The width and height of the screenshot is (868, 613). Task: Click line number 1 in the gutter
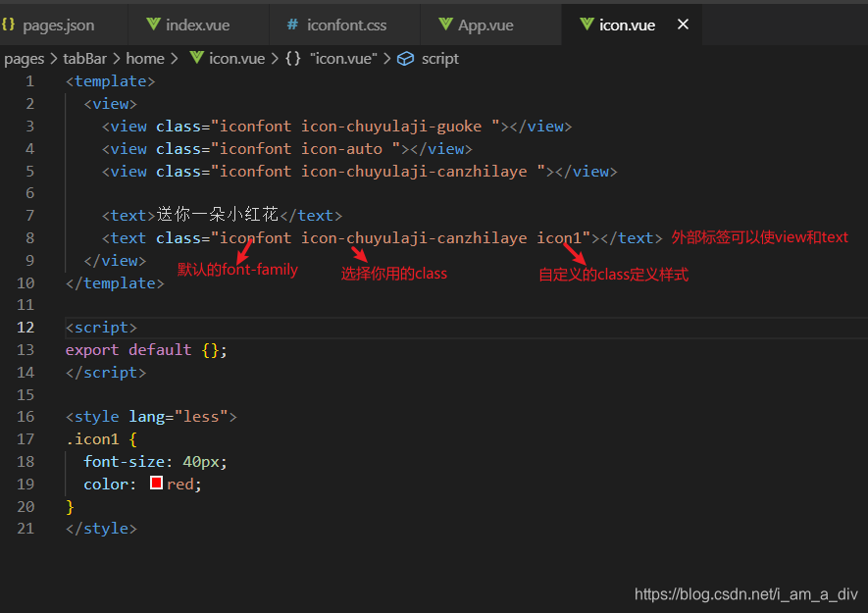coord(29,81)
